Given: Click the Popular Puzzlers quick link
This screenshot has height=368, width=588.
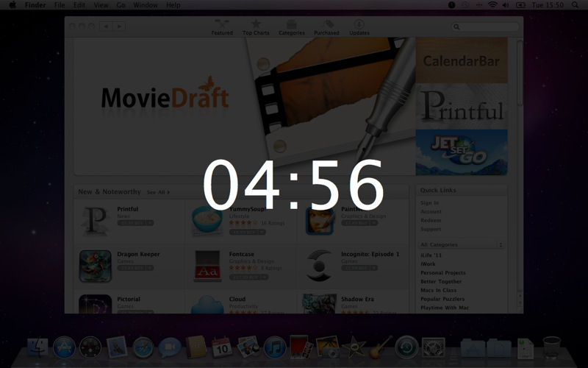Looking at the screenshot, I should (442, 299).
